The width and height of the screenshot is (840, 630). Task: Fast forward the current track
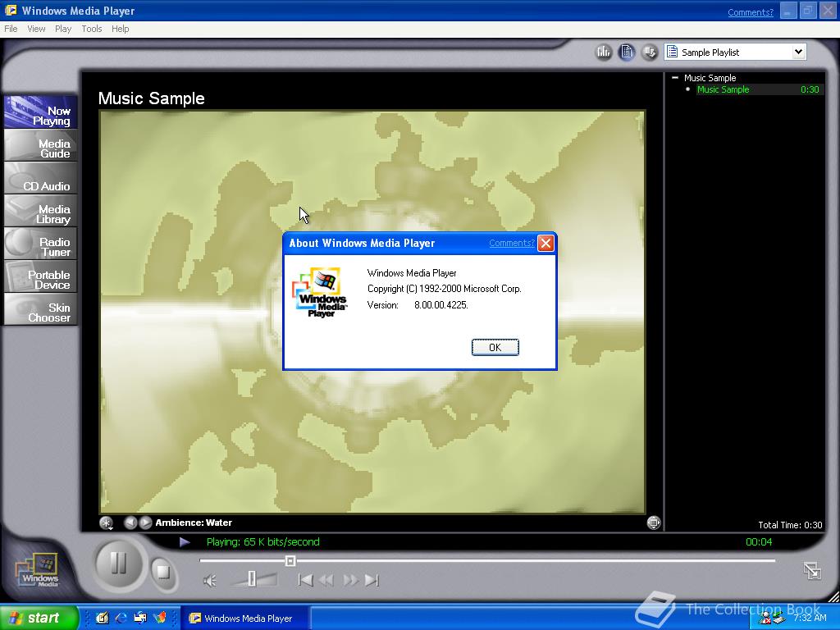350,580
